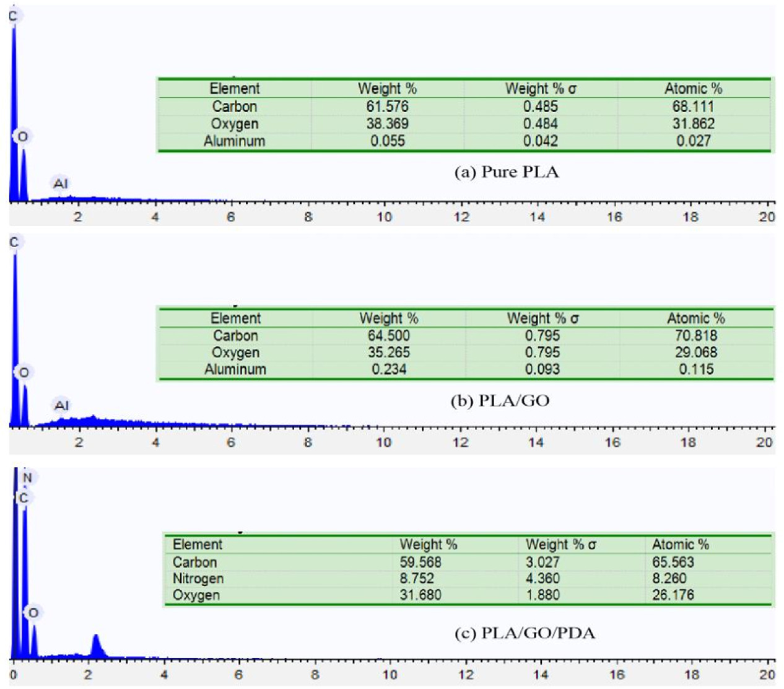Select the sigma value 0.485
784x689 pixels.
540,107
